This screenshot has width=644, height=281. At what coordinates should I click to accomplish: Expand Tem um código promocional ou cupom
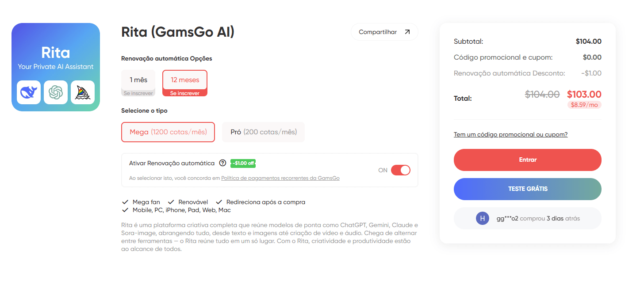point(510,134)
